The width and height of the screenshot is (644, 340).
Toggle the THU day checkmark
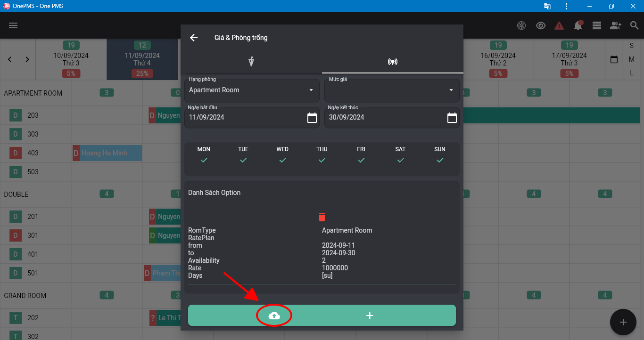(x=322, y=160)
